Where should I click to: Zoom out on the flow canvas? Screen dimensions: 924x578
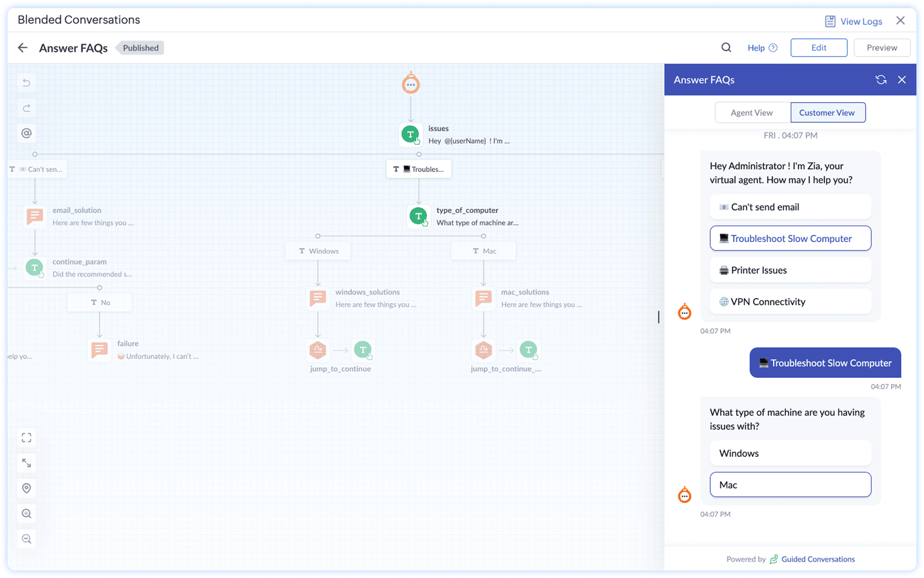point(27,539)
